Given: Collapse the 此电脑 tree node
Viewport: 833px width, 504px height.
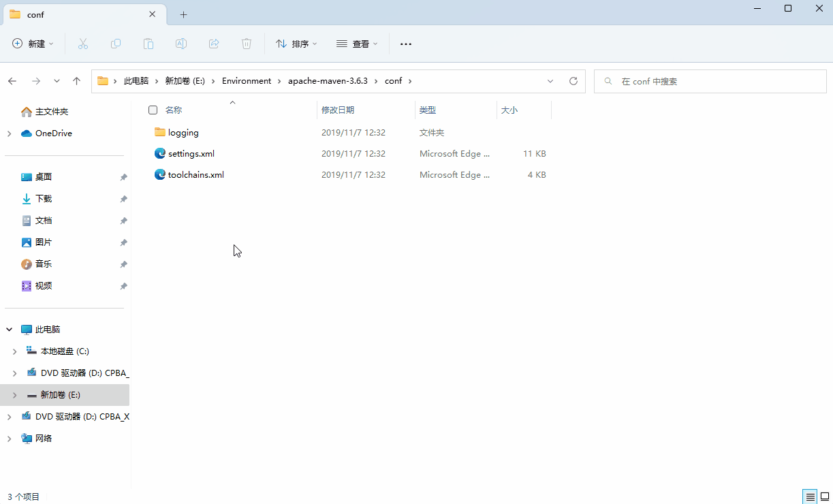Looking at the screenshot, I should click(x=10, y=330).
